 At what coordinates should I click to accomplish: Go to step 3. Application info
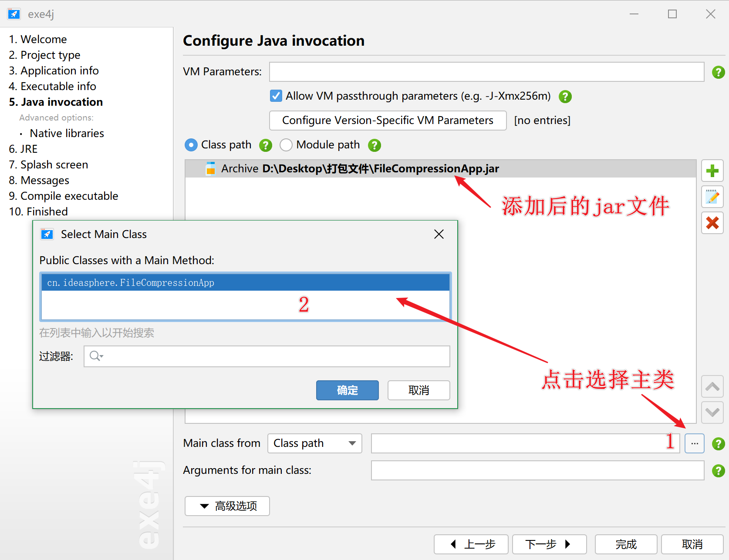(54, 70)
